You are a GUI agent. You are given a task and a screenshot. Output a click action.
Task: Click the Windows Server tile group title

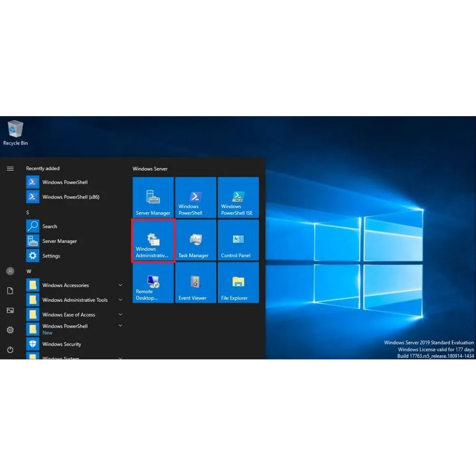click(150, 169)
